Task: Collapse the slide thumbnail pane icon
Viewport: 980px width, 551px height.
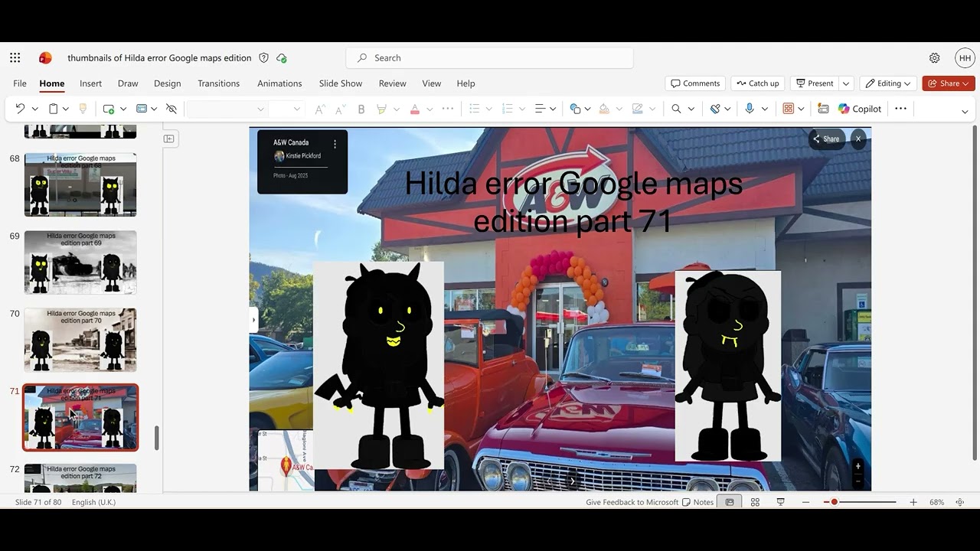Action: [169, 139]
